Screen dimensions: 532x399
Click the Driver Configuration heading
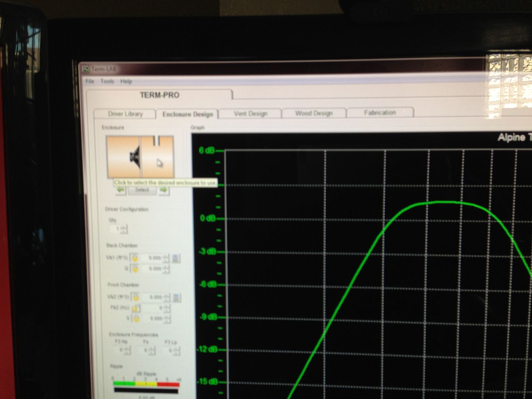tap(127, 209)
